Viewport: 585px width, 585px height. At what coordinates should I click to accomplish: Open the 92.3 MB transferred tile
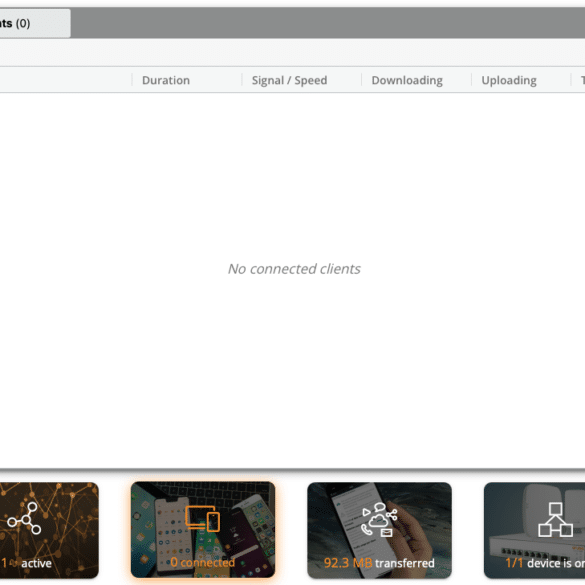379,530
